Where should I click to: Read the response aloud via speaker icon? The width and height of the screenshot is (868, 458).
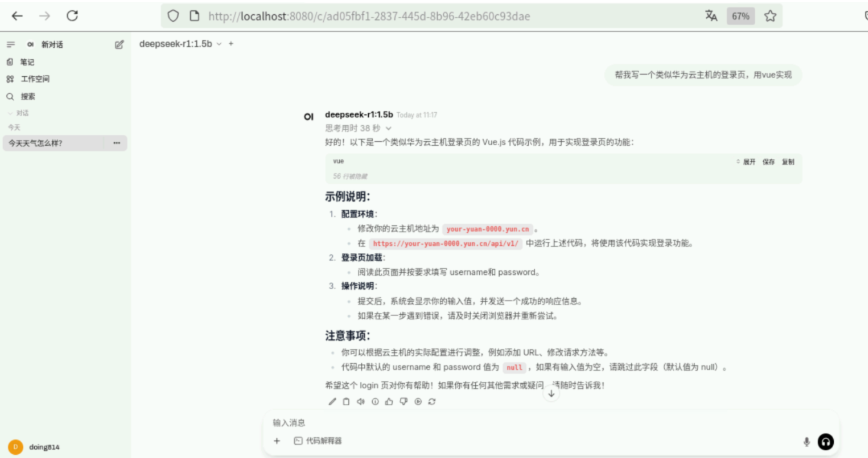[x=360, y=401]
